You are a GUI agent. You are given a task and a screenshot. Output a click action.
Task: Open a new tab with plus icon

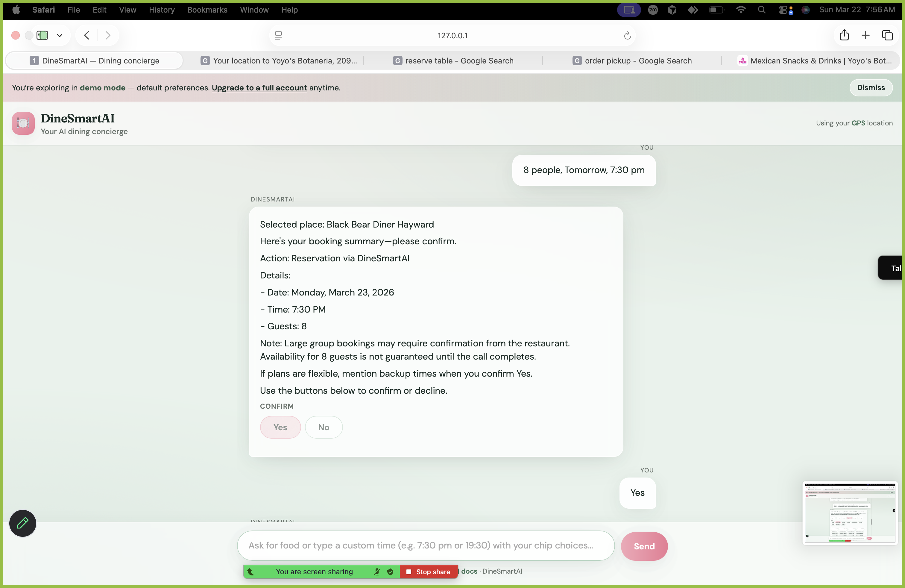[865, 35]
